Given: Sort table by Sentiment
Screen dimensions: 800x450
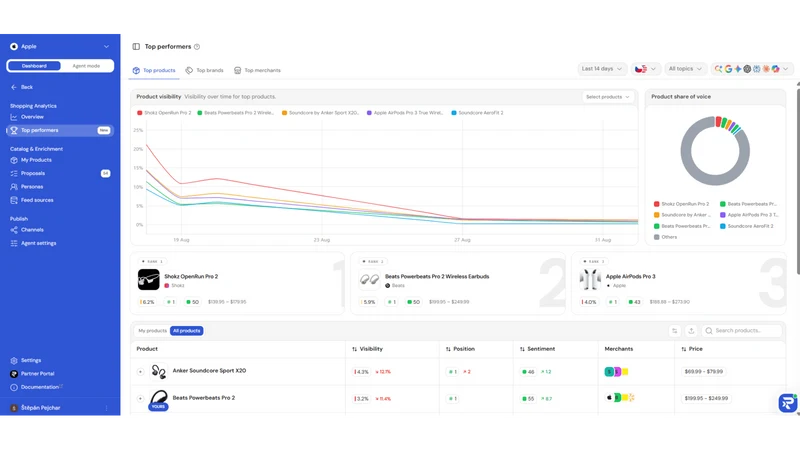Looking at the screenshot, I should pos(537,349).
